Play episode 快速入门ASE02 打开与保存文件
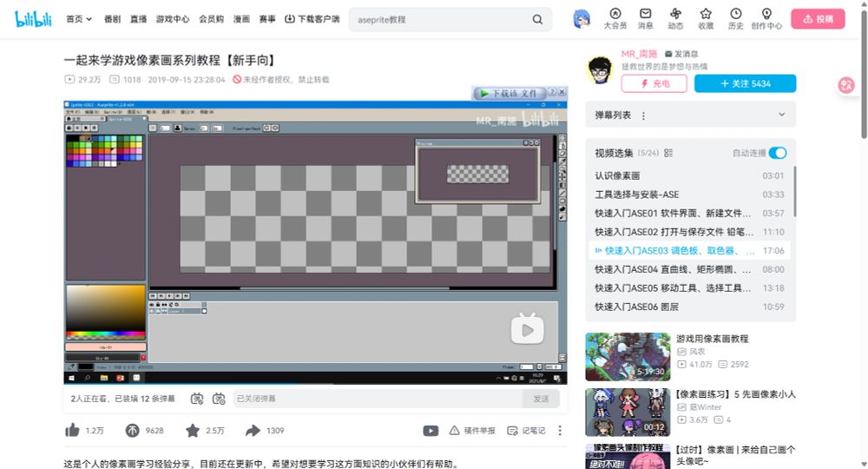The height and width of the screenshot is (469, 868). [690, 232]
